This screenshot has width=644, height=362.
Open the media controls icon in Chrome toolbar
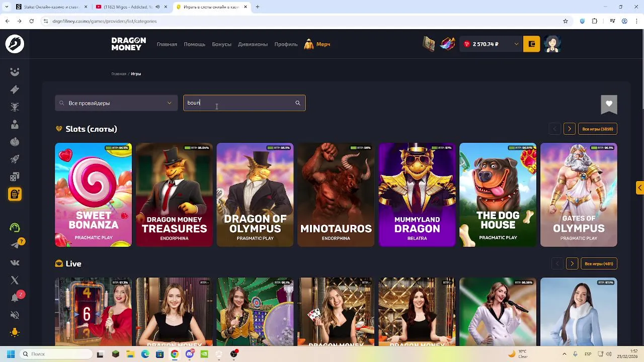(x=612, y=21)
